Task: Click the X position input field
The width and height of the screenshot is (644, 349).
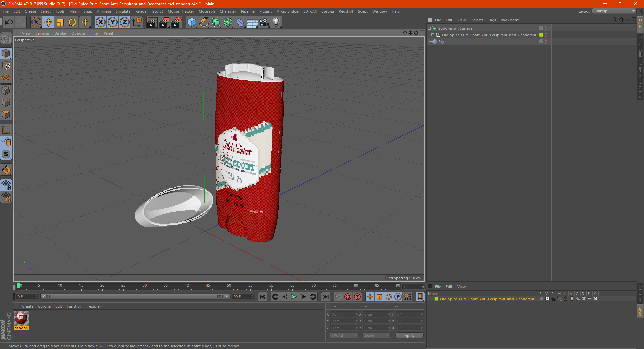Action: pyautogui.click(x=344, y=314)
